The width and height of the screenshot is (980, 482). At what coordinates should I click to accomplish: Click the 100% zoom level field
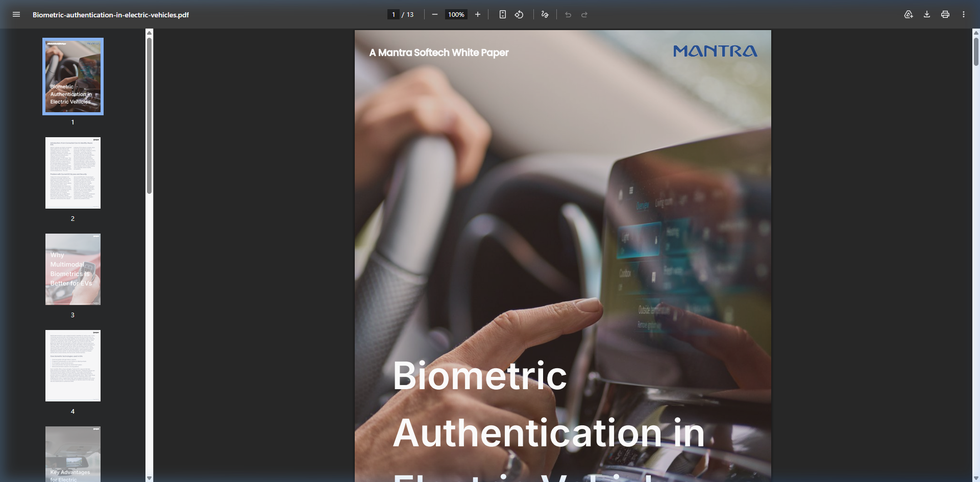tap(456, 14)
